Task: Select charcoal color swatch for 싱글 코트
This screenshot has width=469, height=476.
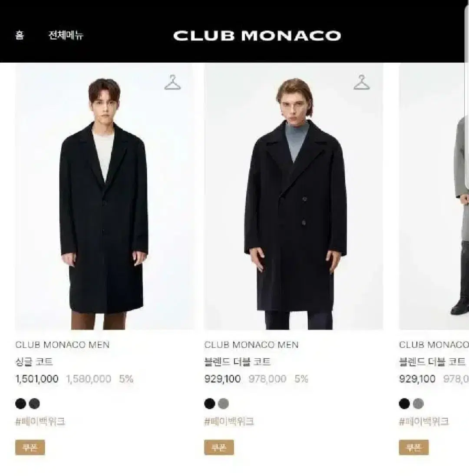Action: 34,403
